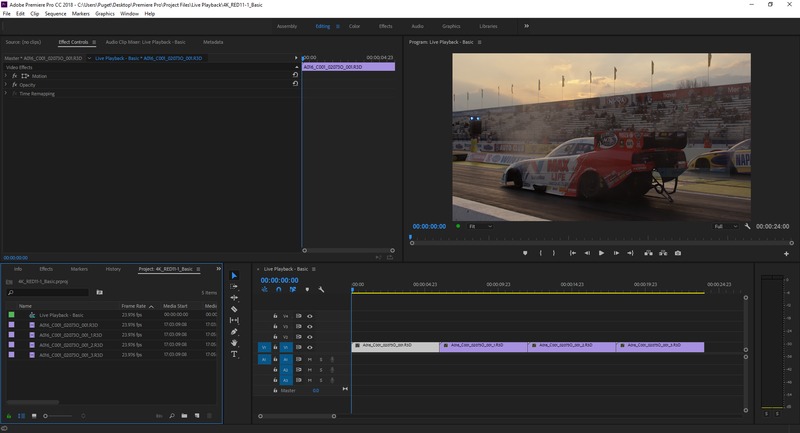Click Add Marker in Program monitor
Screen dimensions: 800x433
click(x=525, y=253)
